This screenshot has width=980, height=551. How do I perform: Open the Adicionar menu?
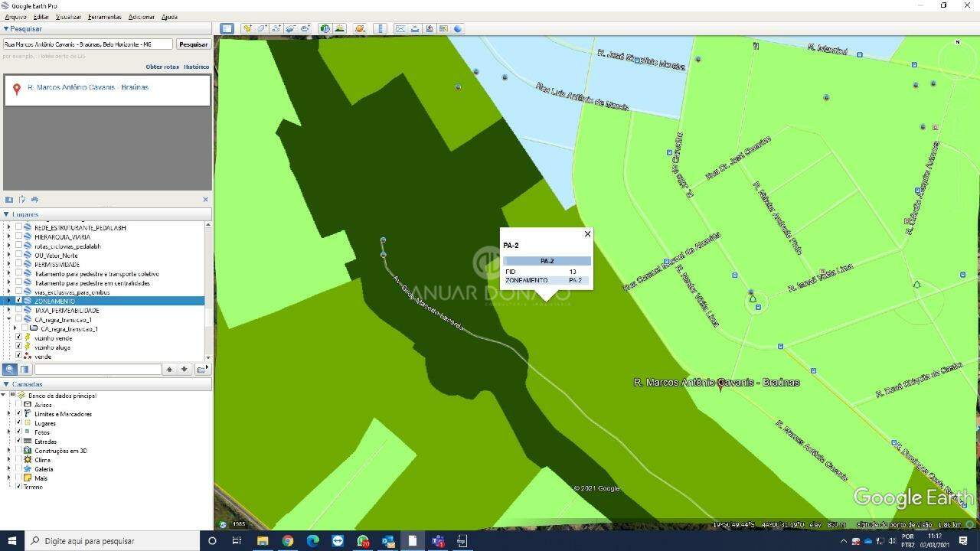141,17
